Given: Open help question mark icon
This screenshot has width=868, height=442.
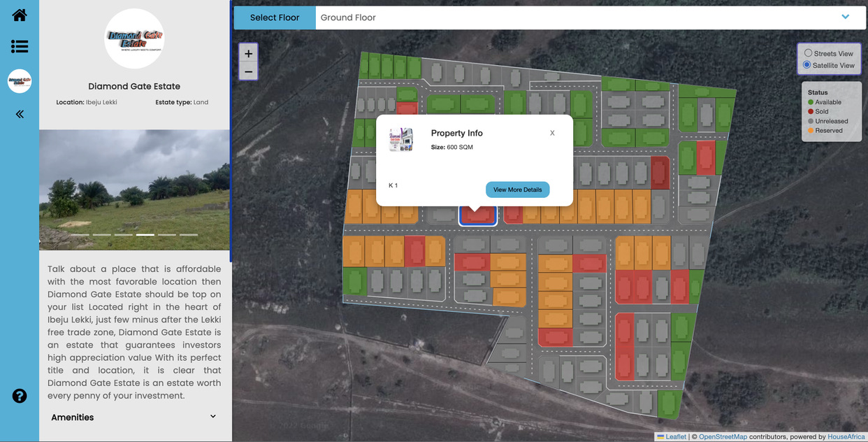Looking at the screenshot, I should click(20, 396).
